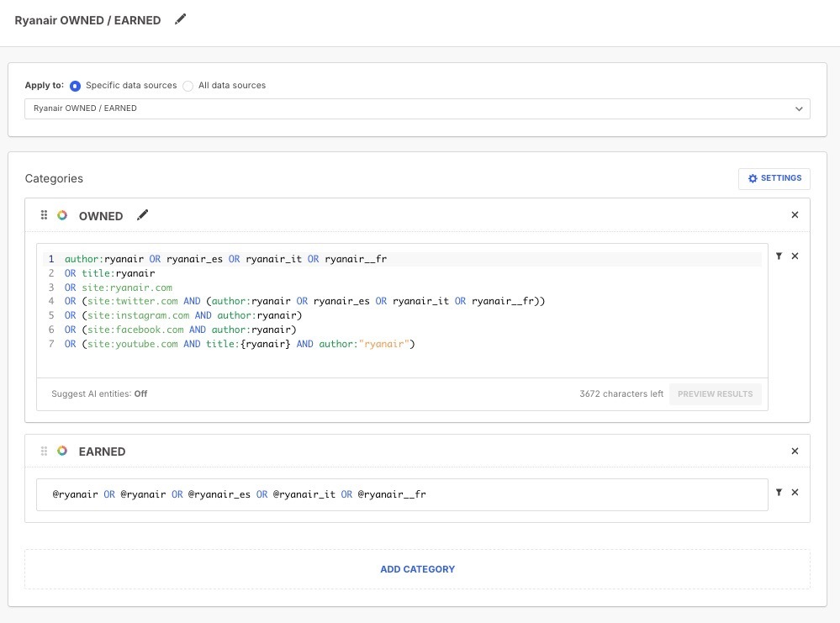
Task: Select All data sources option
Action: coord(188,86)
